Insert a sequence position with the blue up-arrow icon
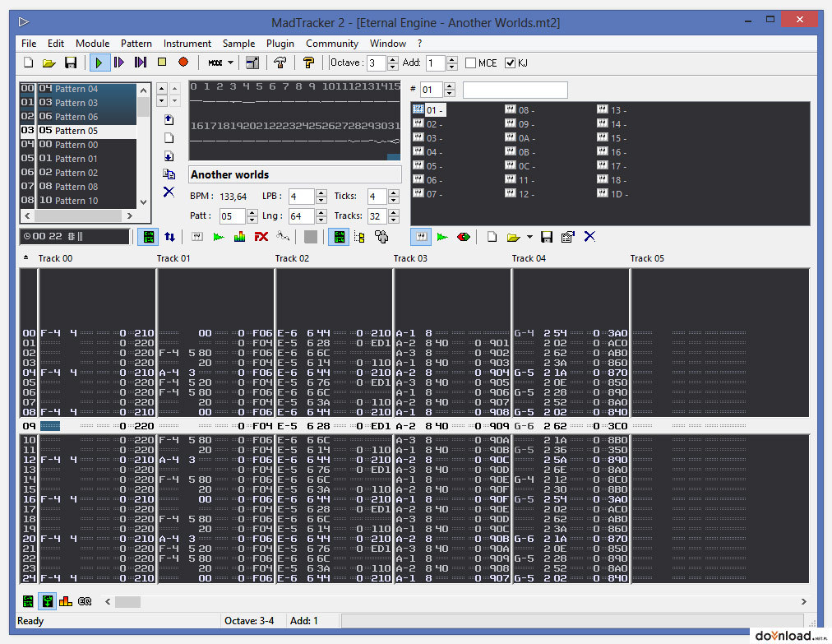This screenshot has height=644, width=832. (169, 119)
